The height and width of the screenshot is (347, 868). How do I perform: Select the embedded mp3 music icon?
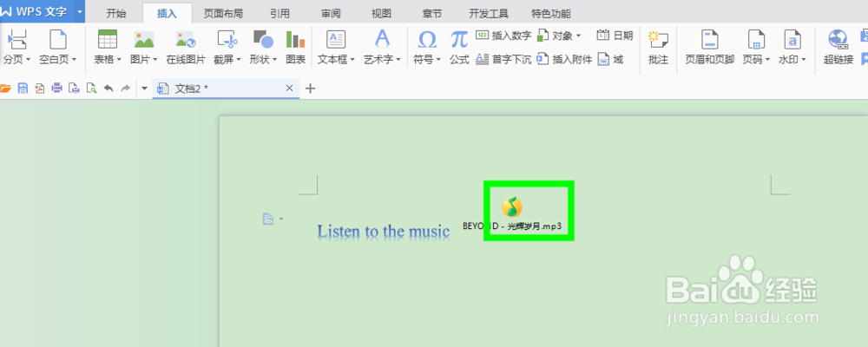click(512, 206)
